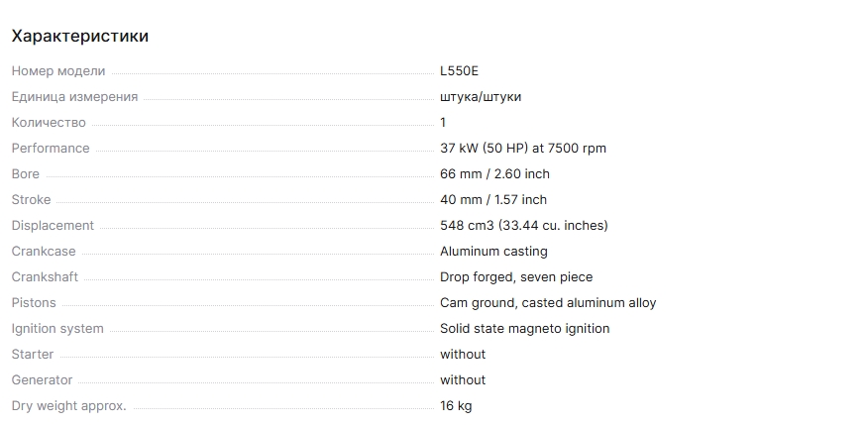This screenshot has height=425, width=868.
Task: Select the штука/штуки value text
Action: 481,97
